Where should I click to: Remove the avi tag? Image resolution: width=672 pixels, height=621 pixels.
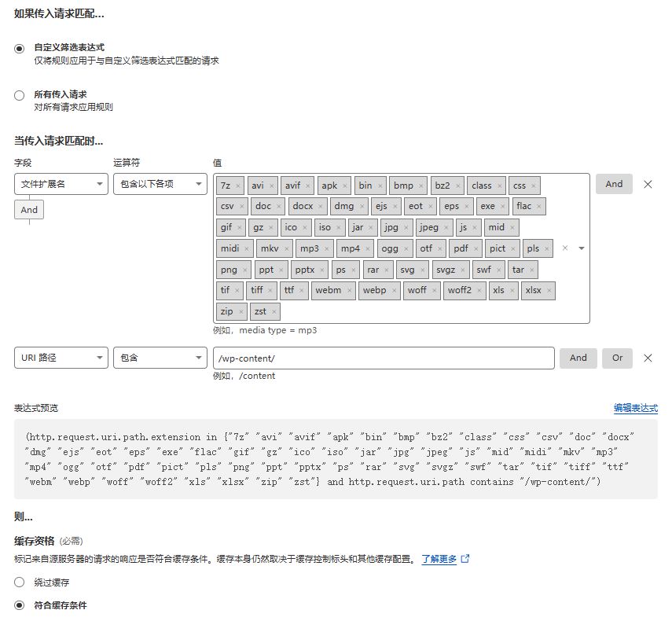272,186
